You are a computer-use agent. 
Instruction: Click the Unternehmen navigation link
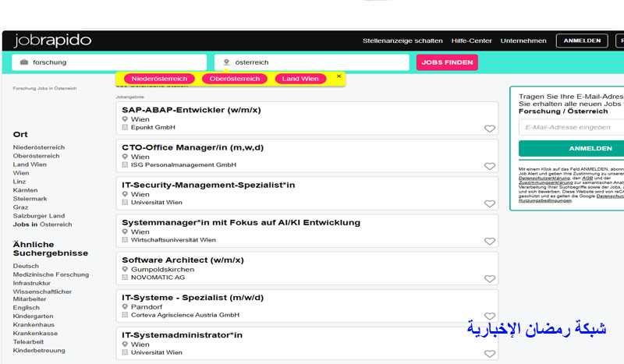[x=523, y=41]
